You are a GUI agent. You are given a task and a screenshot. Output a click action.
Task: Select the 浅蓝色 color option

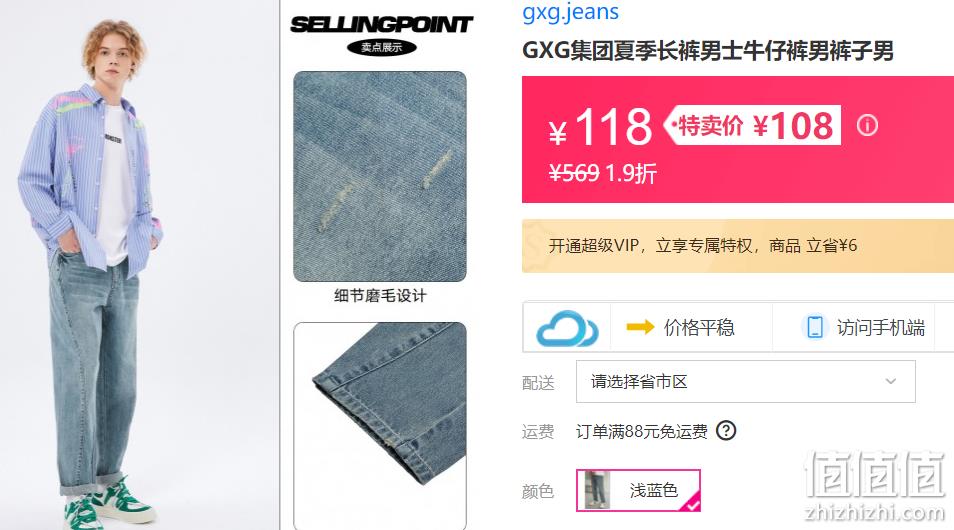pos(638,490)
